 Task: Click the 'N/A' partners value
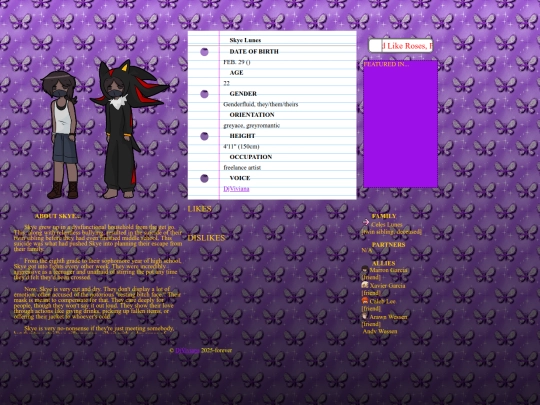pyautogui.click(x=366, y=250)
